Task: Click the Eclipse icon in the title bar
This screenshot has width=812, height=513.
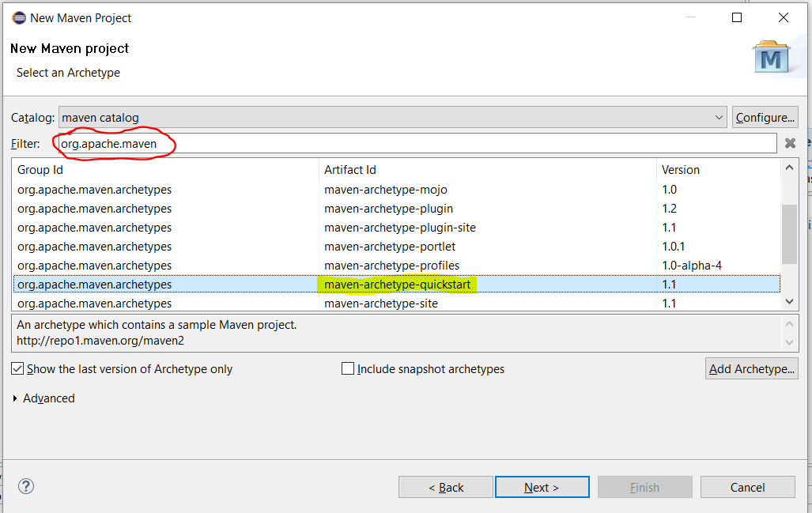Action: pos(18,17)
